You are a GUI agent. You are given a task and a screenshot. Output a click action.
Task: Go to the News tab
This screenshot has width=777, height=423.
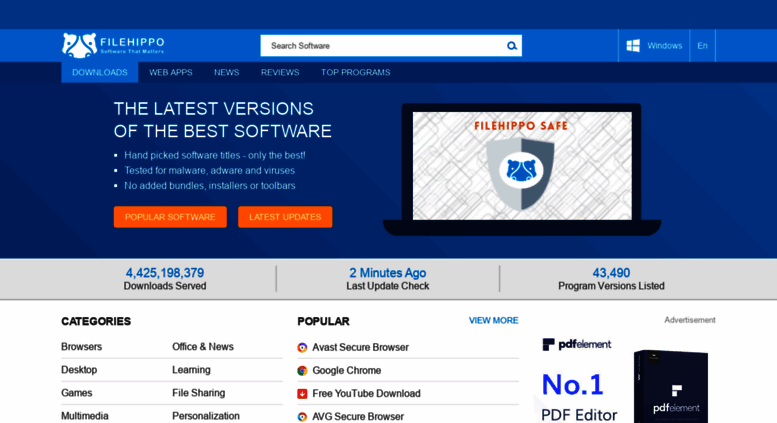point(226,72)
